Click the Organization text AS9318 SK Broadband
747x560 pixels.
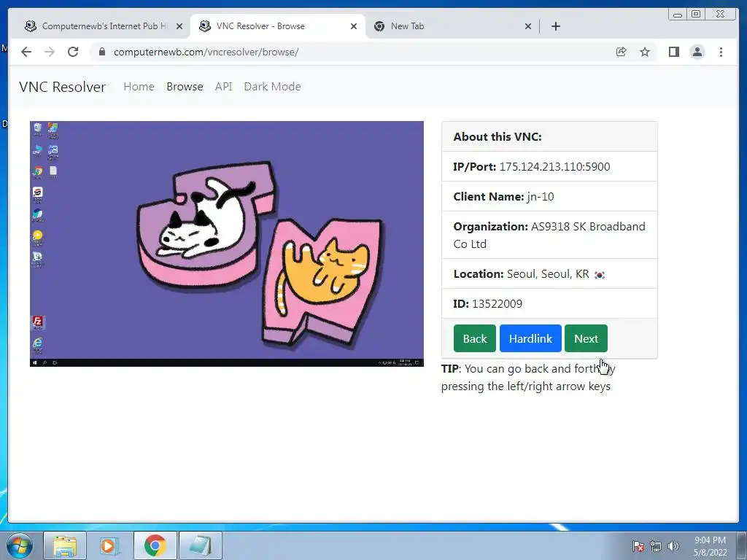[x=588, y=227]
